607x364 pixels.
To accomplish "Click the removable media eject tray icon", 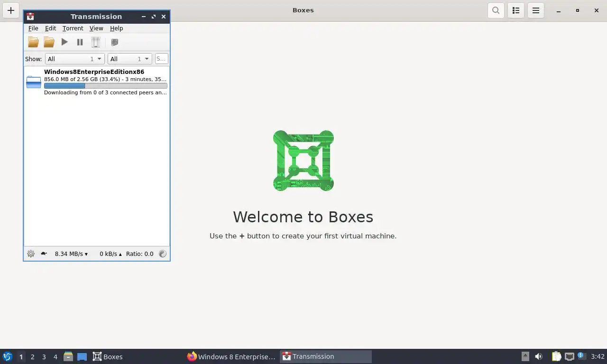I will coord(525,356).
